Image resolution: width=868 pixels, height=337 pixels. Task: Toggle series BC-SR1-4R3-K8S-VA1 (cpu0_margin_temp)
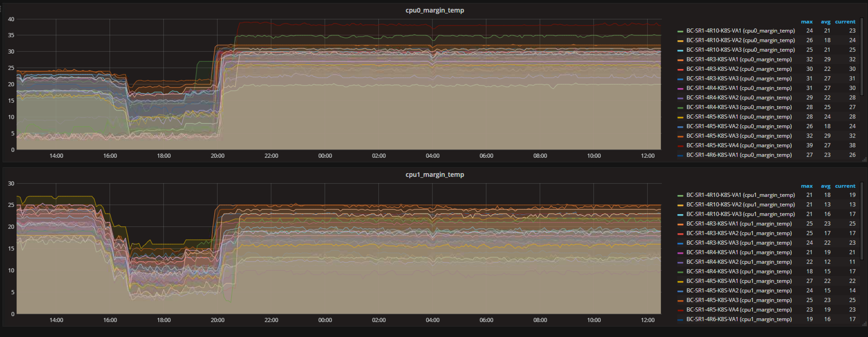point(739,59)
